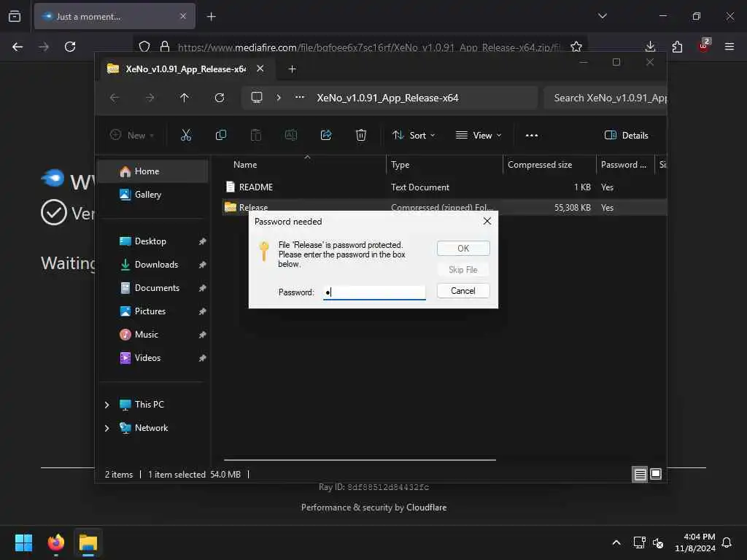Expand address bar breadcrumb chevron

(x=279, y=98)
